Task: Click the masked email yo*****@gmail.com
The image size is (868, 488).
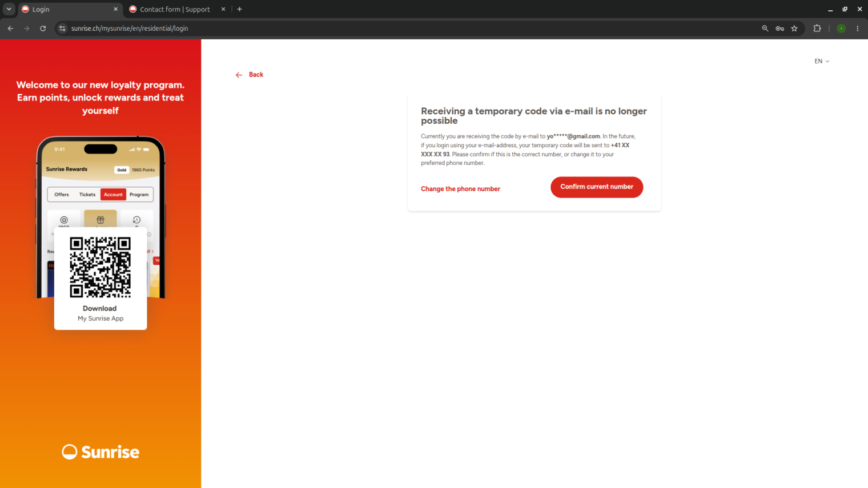Action: pos(573,136)
